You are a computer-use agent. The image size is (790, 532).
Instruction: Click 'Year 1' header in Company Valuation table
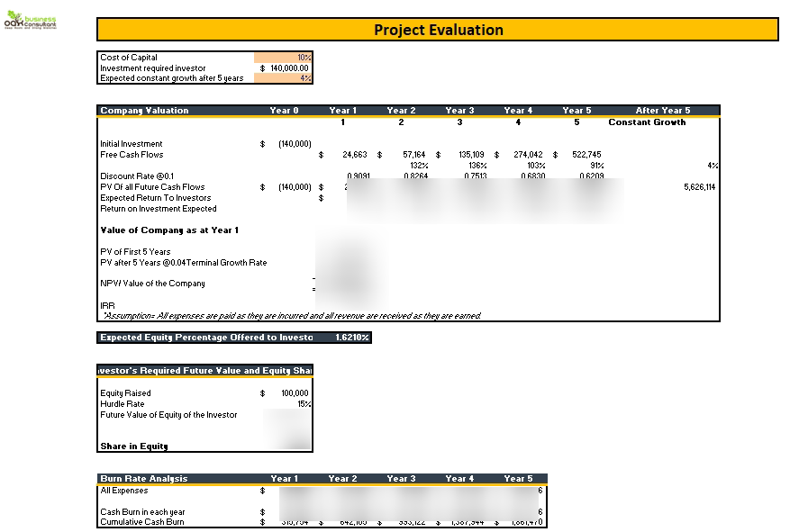coord(342,110)
